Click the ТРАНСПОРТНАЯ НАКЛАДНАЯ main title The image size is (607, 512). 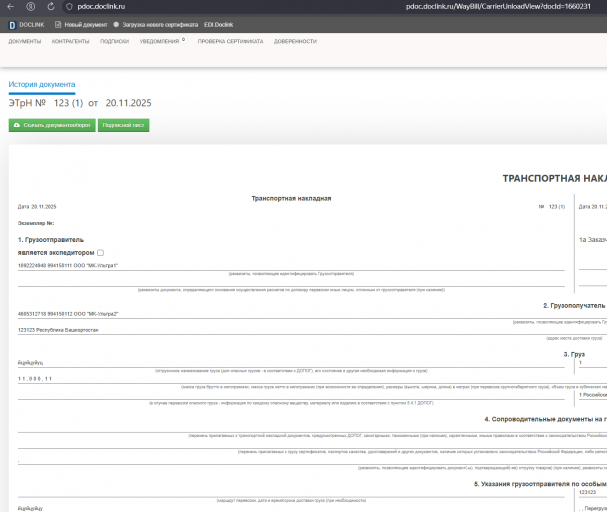[x=555, y=178]
